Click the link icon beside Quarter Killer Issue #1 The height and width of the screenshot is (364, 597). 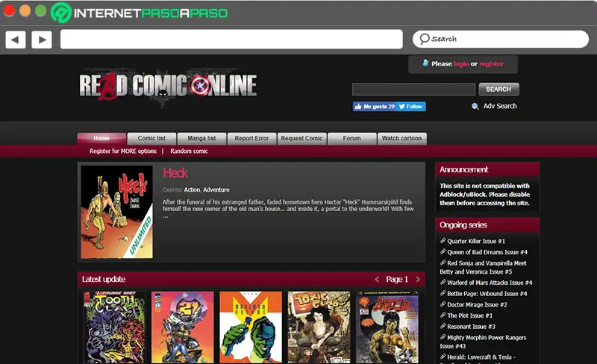point(443,241)
